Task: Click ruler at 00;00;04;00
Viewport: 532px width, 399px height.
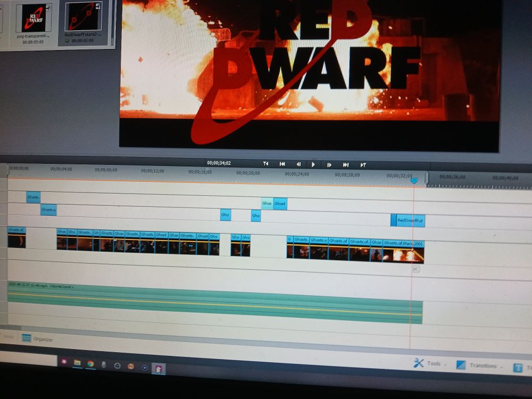Action: (61, 169)
